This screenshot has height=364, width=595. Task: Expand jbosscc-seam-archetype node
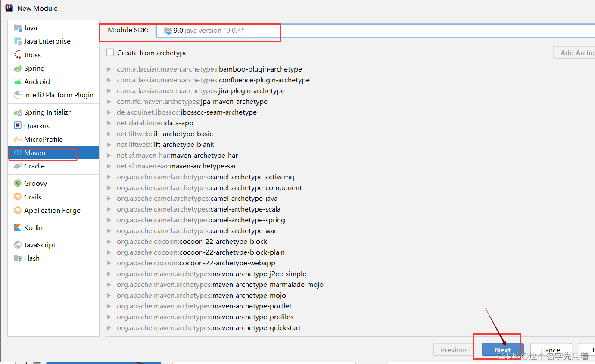click(x=109, y=112)
